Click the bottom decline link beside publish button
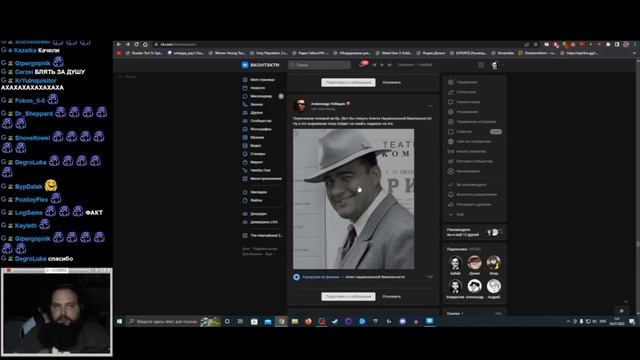This screenshot has height=360, width=640. [x=391, y=296]
